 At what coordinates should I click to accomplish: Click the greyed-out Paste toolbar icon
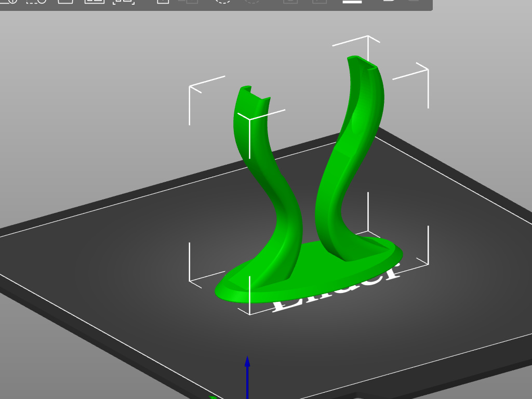point(191,1)
